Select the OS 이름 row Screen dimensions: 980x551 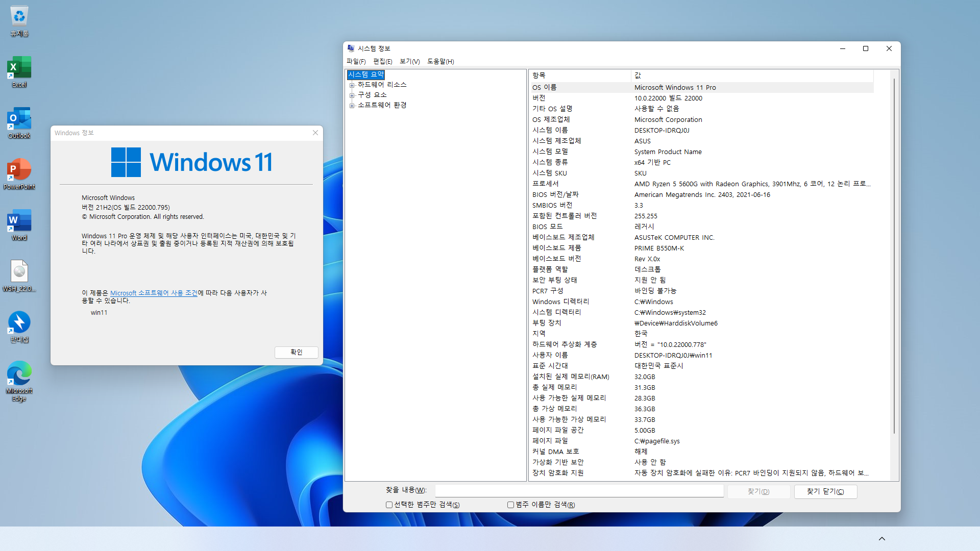pyautogui.click(x=702, y=87)
